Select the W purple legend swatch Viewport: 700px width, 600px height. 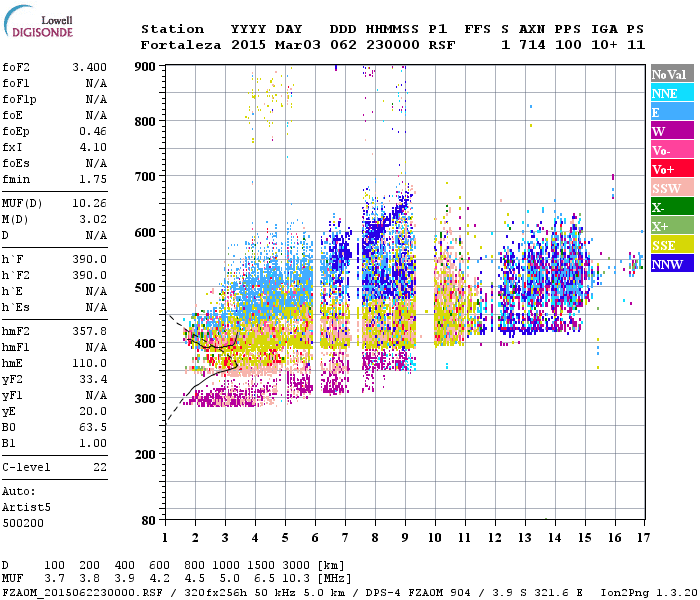point(672,131)
